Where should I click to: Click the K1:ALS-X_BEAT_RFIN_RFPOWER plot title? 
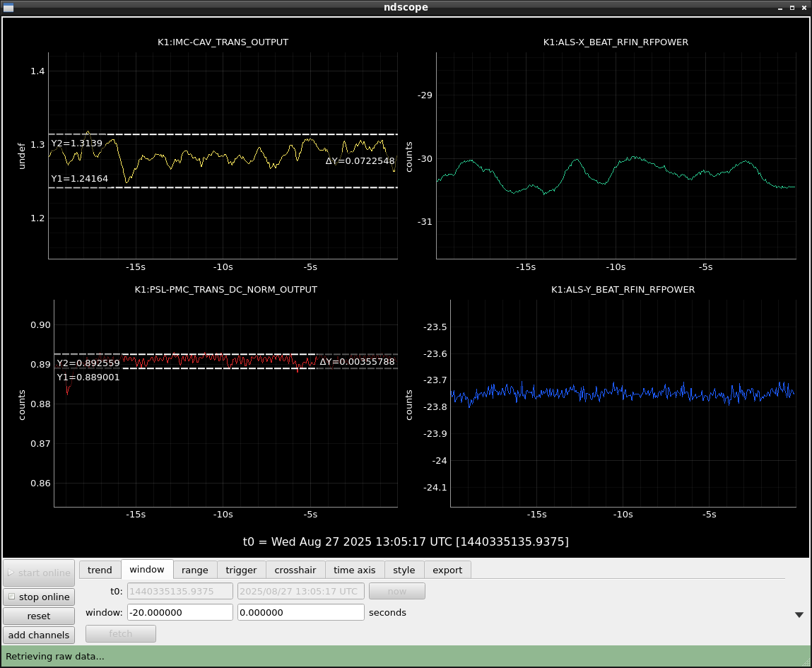click(616, 42)
